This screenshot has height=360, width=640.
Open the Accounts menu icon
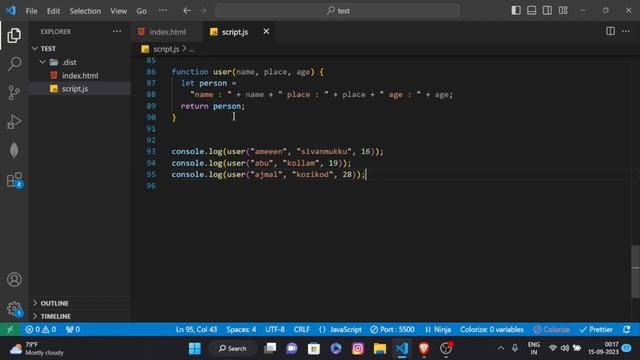click(x=14, y=280)
